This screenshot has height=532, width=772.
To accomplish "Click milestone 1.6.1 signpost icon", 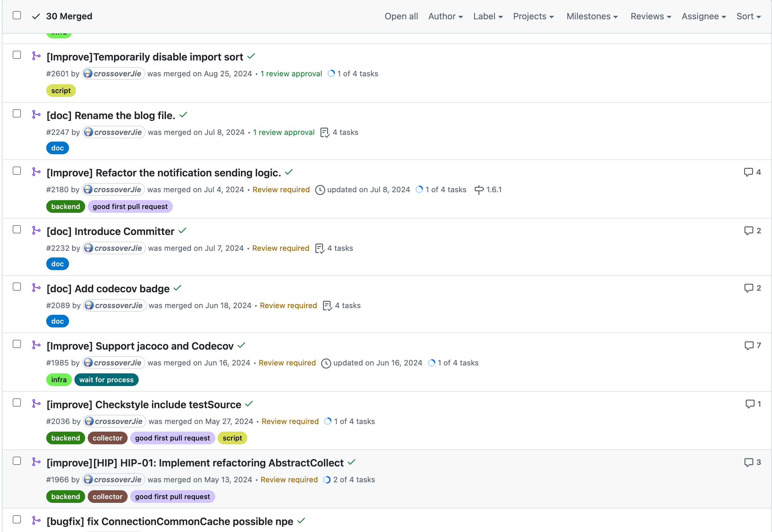I will click(479, 190).
